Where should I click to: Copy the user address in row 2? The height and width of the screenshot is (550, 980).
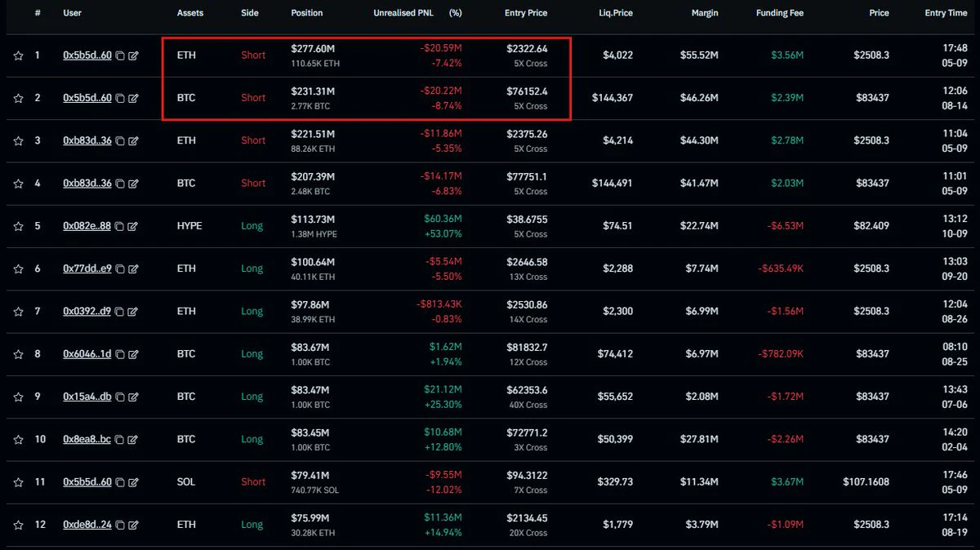120,98
